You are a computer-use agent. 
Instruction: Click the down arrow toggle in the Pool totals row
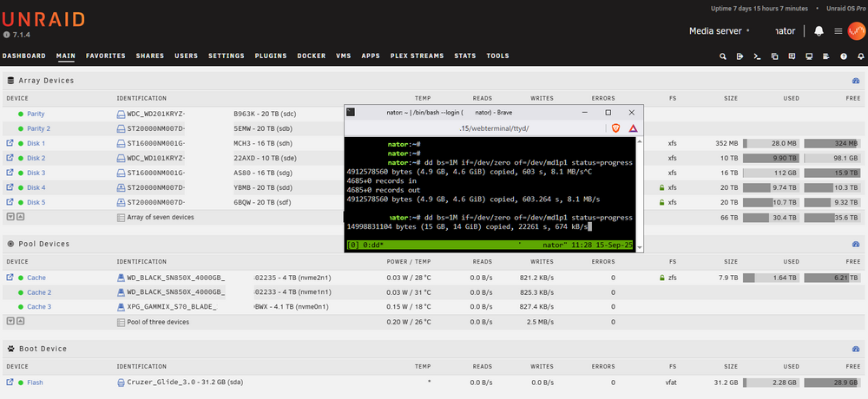point(10,321)
